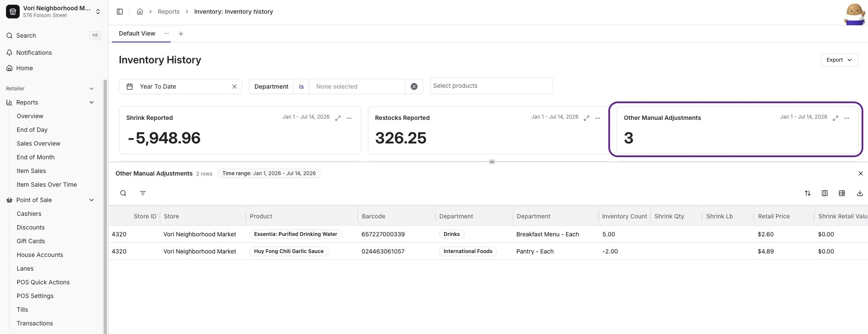This screenshot has height=334, width=868.
Task: Open Discounts page
Action: pyautogui.click(x=30, y=227)
